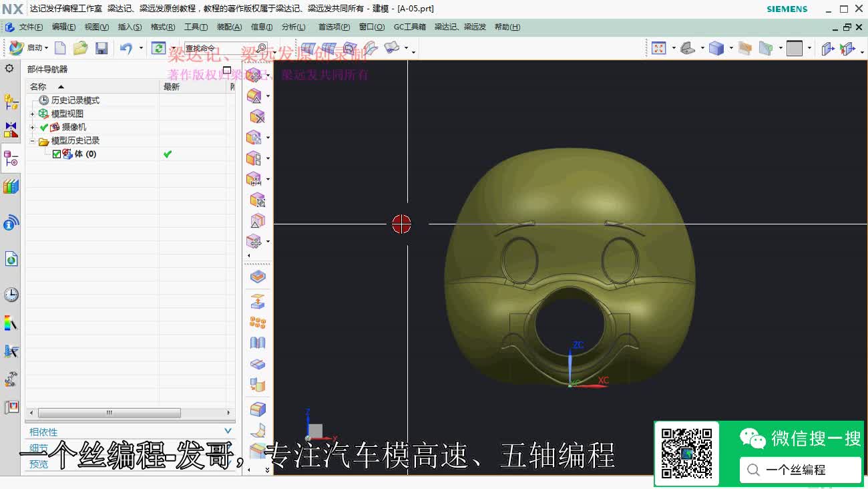Click the Settings gear in resource bar
The width and height of the screenshot is (868, 489).
coord(9,68)
